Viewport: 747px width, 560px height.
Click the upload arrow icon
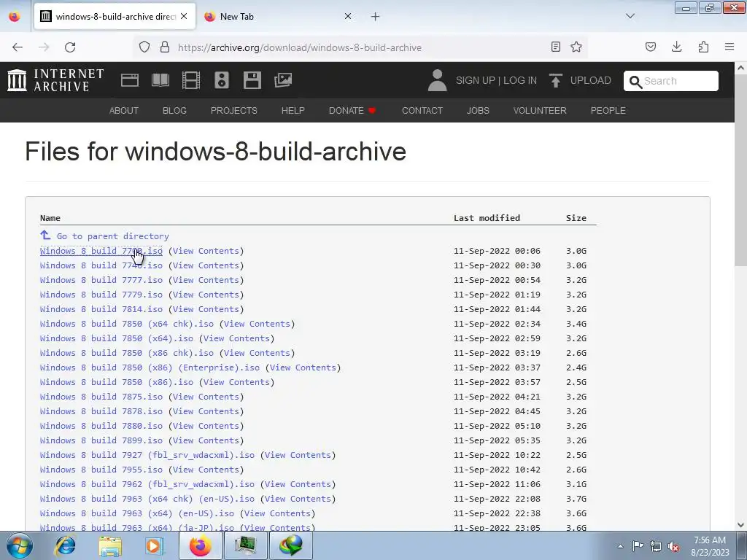[x=555, y=80]
